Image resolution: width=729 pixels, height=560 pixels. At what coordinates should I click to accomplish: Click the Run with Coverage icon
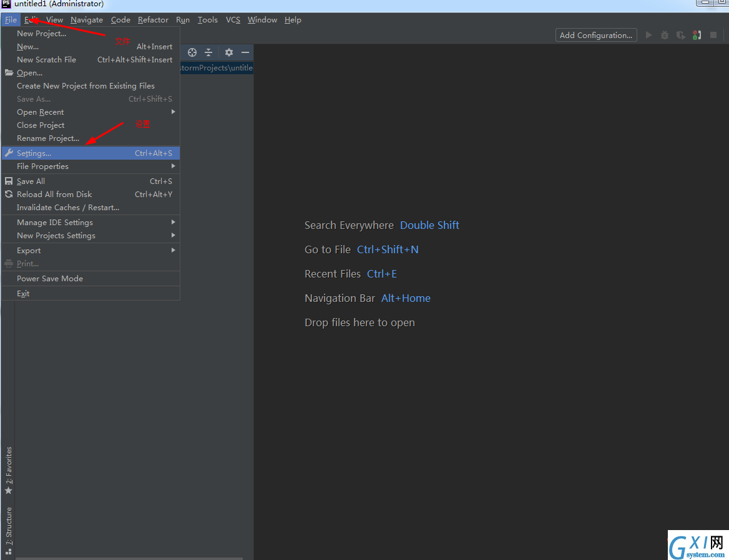tap(681, 36)
